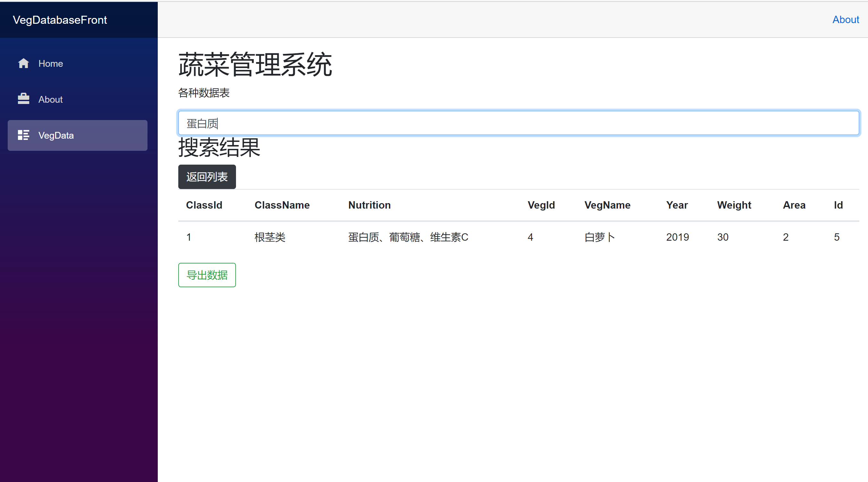Screen dimensions: 868x482
Task: Click the About link in the top bar
Action: pos(845,19)
